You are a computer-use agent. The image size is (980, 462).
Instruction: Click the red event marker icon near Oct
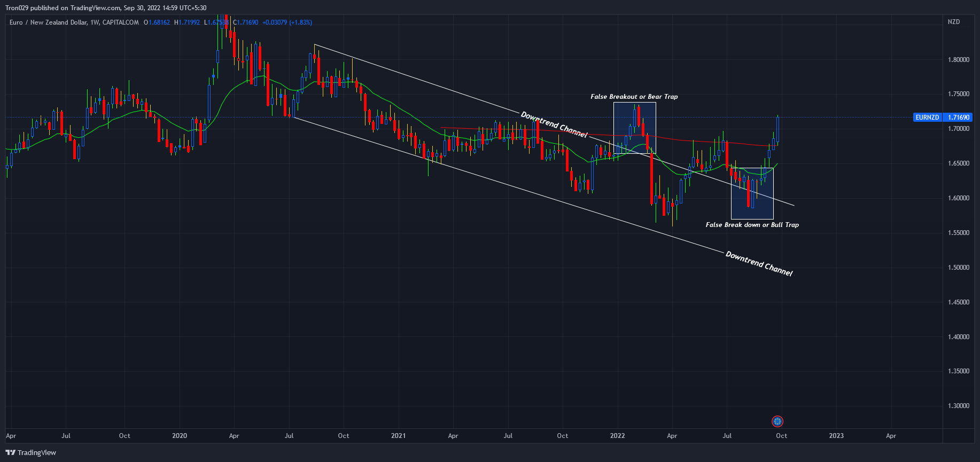coord(777,421)
